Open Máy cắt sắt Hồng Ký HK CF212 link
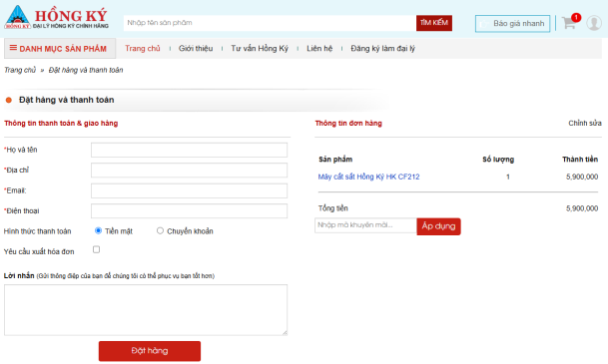This screenshot has height=364, width=608. [x=368, y=177]
